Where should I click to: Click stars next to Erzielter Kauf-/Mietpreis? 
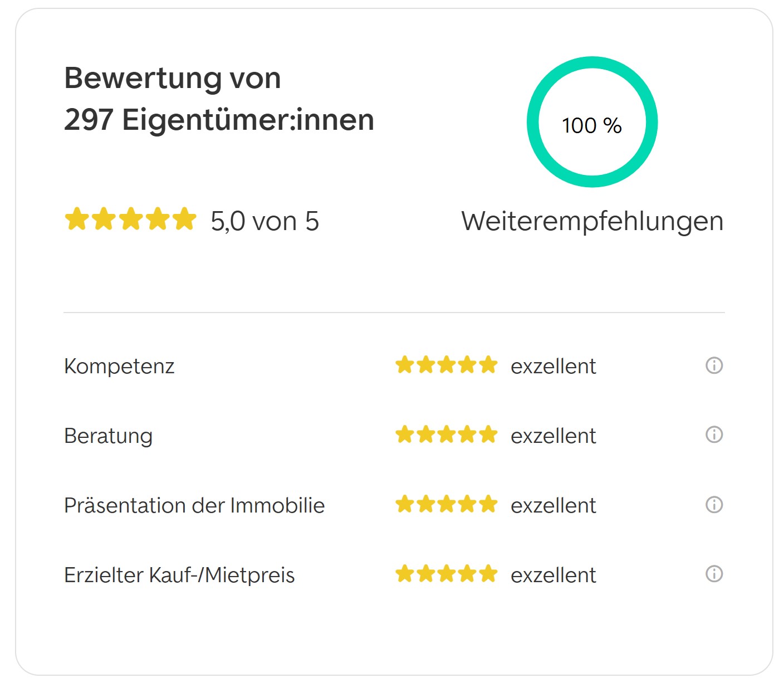tap(446, 574)
